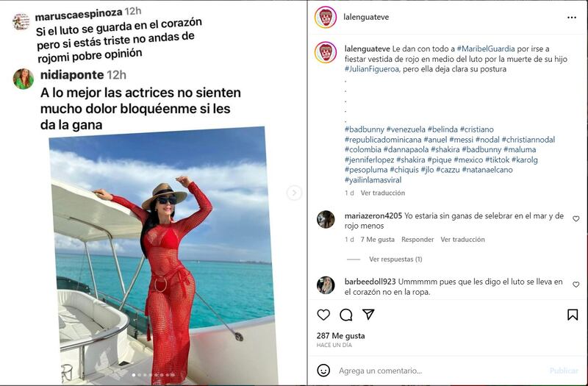Open comment bubble icon under post

pyautogui.click(x=345, y=315)
